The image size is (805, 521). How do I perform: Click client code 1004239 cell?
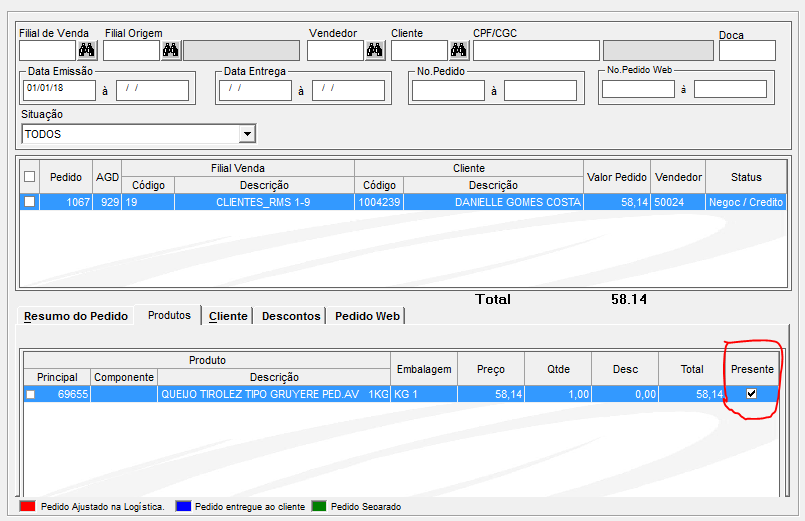coord(379,202)
